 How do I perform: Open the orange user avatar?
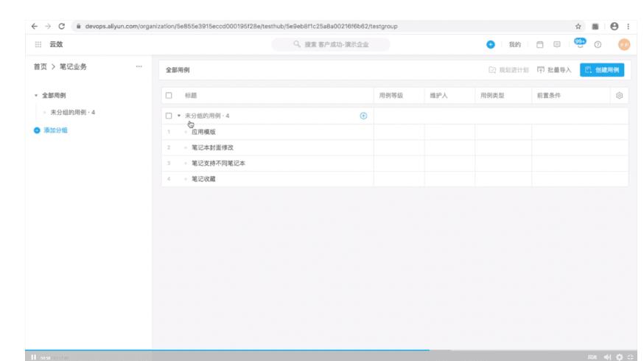click(624, 44)
